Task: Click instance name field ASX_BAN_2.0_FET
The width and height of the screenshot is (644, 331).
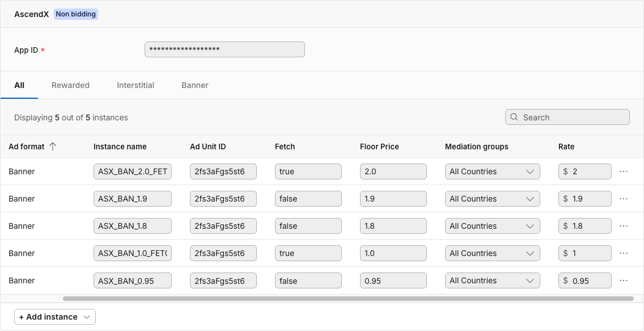Action: [x=132, y=171]
